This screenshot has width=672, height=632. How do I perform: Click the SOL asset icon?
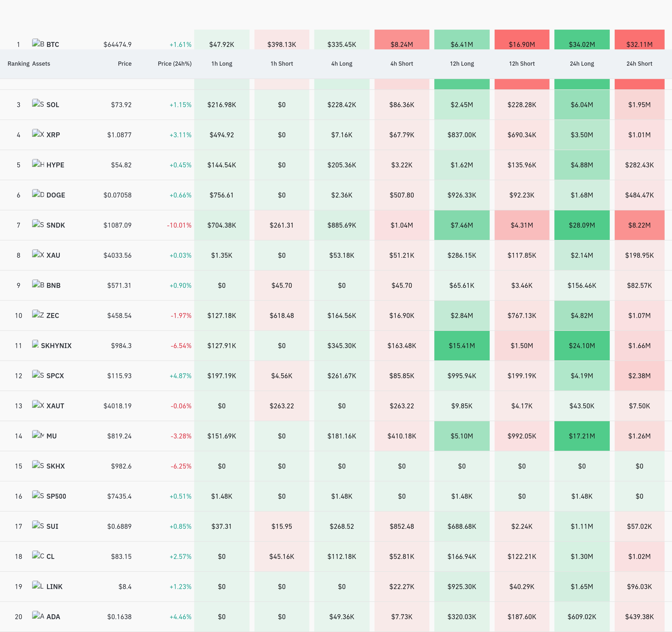38,103
